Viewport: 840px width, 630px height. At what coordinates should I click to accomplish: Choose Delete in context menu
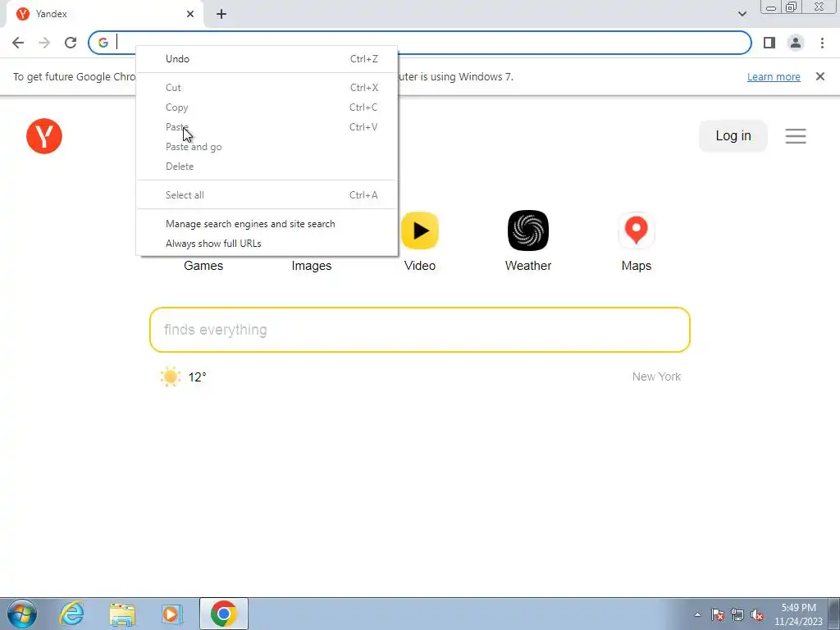pos(267,166)
